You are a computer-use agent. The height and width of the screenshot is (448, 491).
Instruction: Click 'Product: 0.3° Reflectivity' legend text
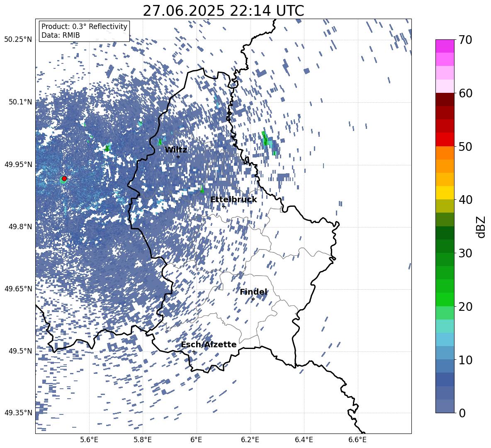84,27
